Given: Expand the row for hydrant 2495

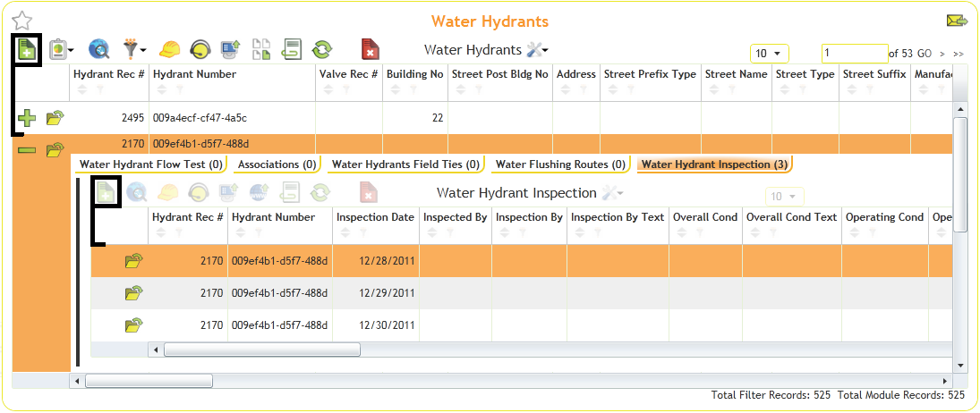Looking at the screenshot, I should tap(27, 117).
